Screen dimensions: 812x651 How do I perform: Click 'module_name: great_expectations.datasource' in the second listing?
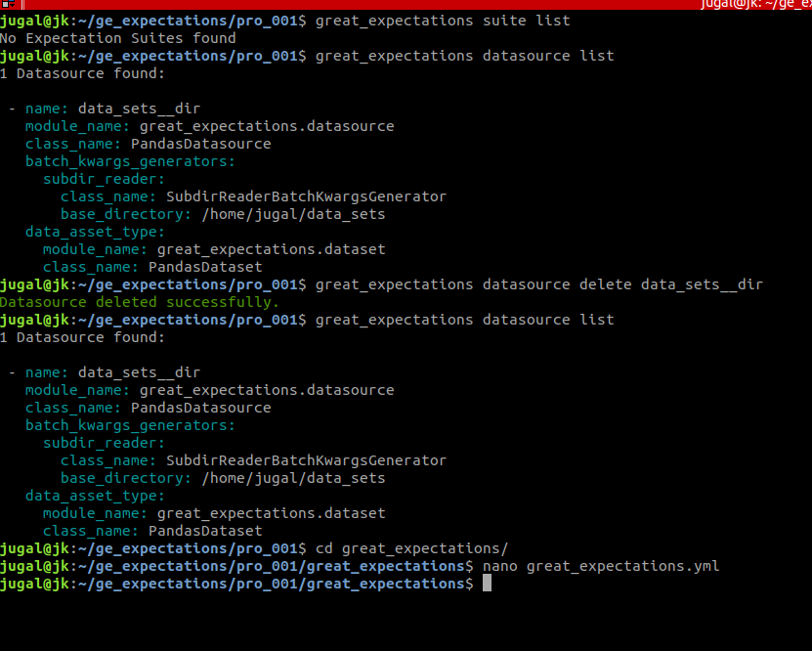coord(210,390)
